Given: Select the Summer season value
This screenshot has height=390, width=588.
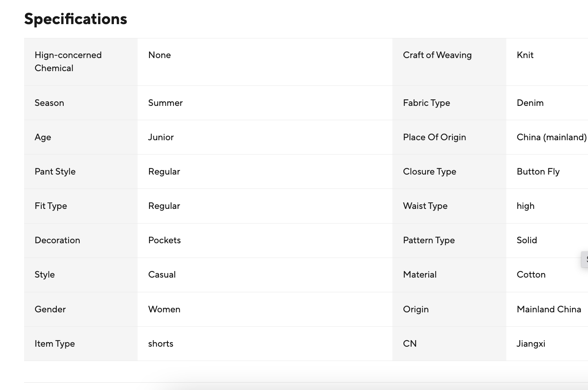Looking at the screenshot, I should pos(165,103).
